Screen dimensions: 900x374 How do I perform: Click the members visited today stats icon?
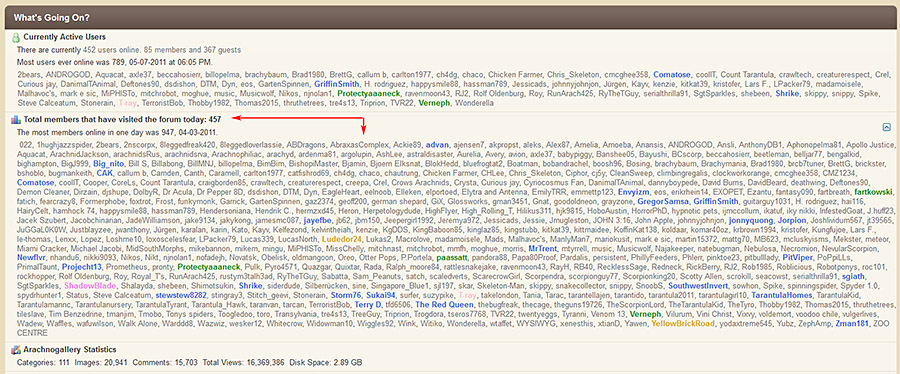(16, 120)
